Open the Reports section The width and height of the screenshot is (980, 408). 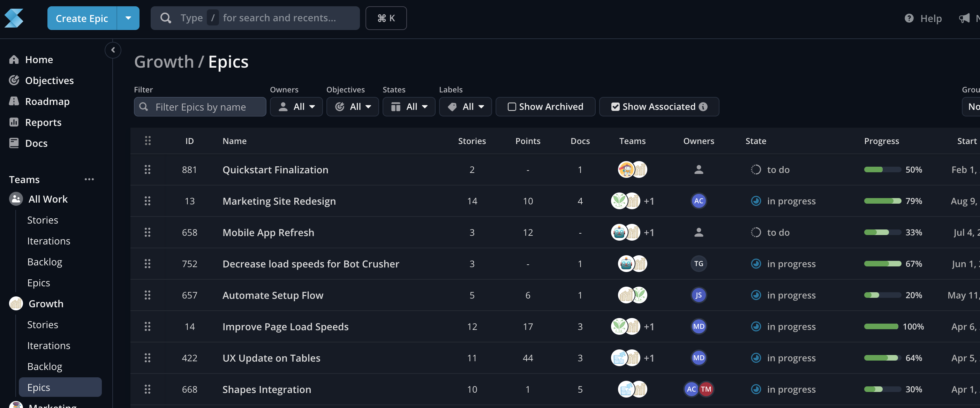43,122
